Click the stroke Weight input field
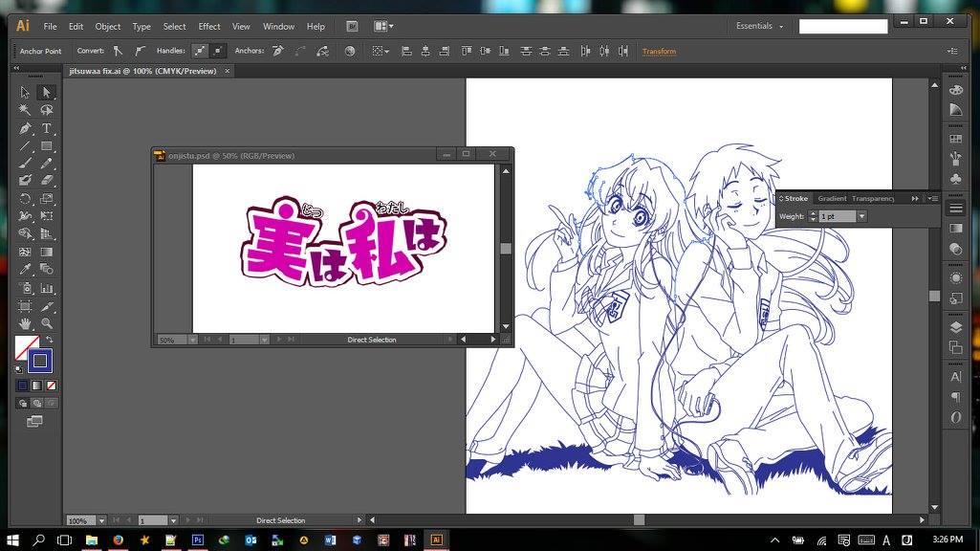Viewport: 980px width, 551px height. tap(837, 216)
